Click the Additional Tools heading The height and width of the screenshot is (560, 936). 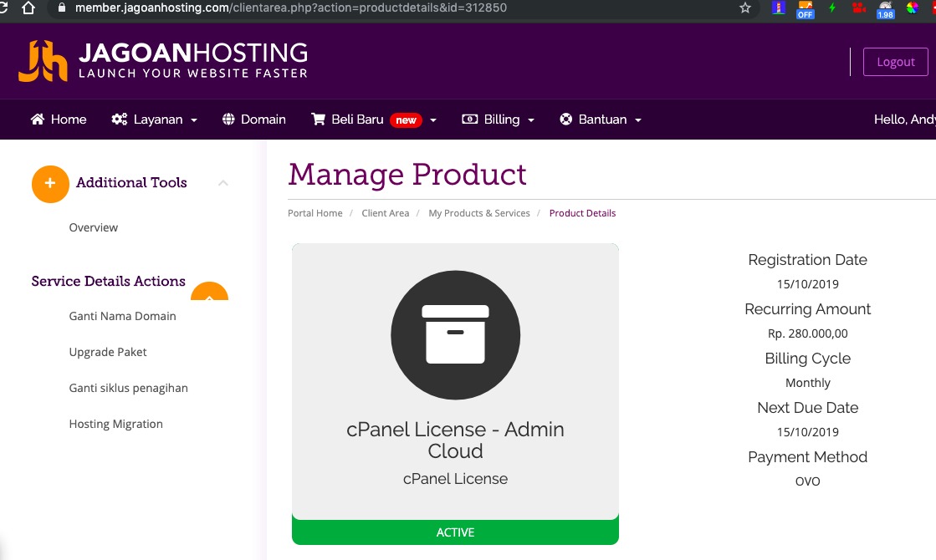click(x=131, y=182)
